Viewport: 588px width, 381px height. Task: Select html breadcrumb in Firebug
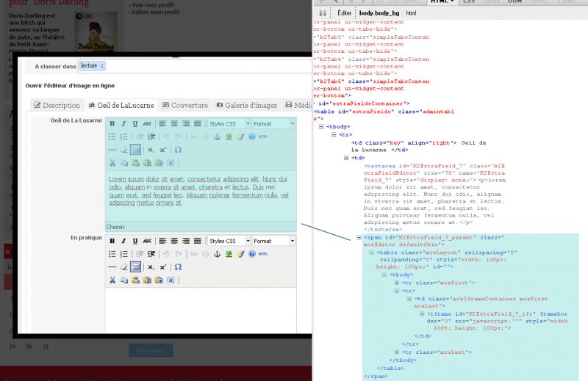(x=411, y=12)
